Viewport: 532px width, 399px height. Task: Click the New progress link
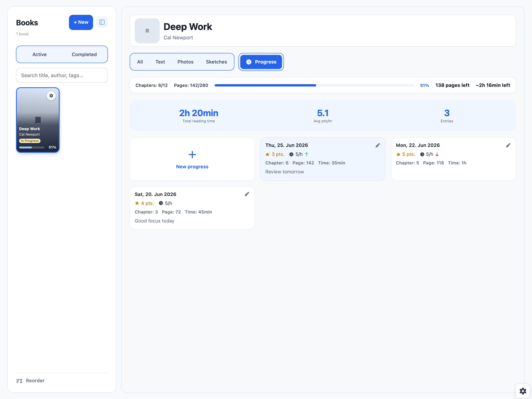click(x=192, y=167)
